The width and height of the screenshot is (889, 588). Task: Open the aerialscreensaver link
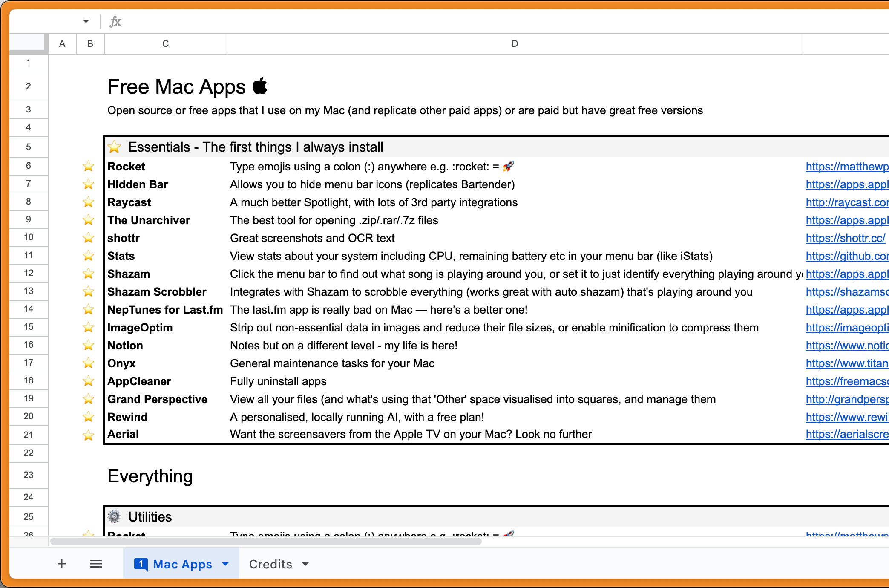point(847,434)
